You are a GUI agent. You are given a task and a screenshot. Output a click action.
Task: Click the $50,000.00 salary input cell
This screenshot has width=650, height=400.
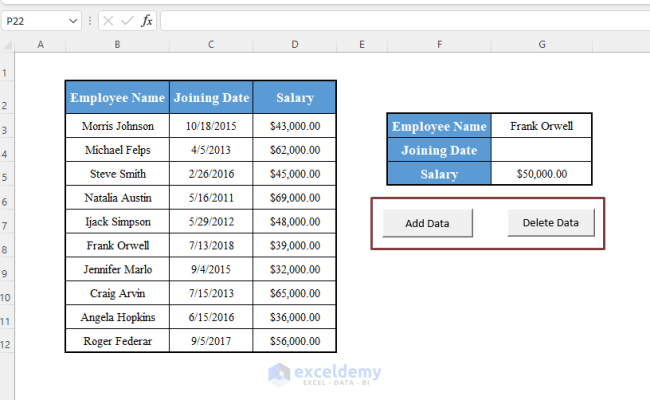pos(541,174)
